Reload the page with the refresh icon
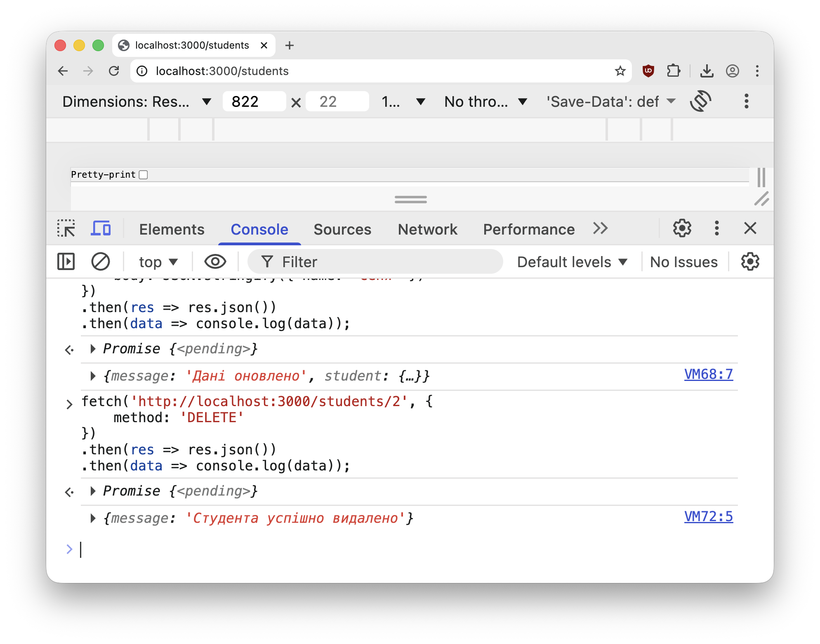The height and width of the screenshot is (644, 820). click(114, 71)
